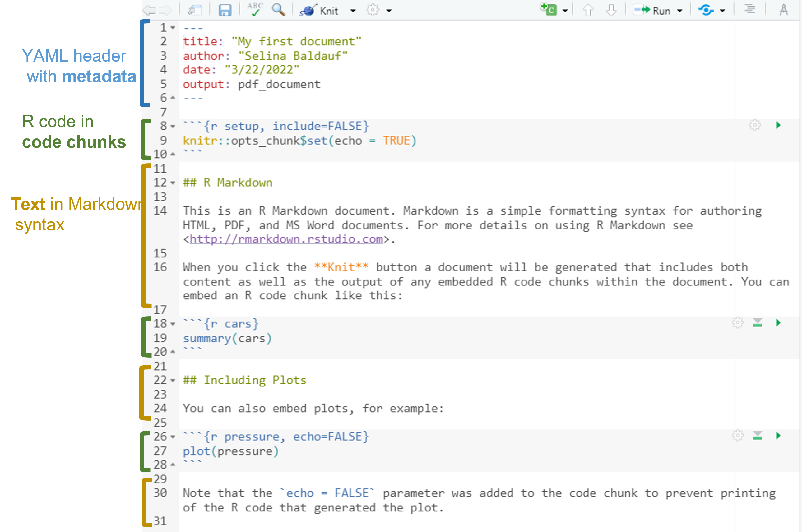The width and height of the screenshot is (802, 532).
Task: Click the **Knit** bold text in line 16
Action: click(x=341, y=267)
